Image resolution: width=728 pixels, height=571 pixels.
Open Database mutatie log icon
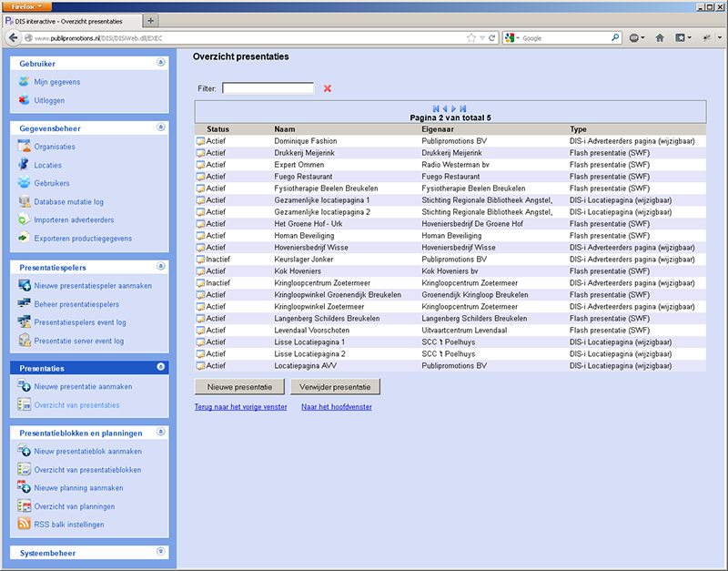[x=24, y=201]
